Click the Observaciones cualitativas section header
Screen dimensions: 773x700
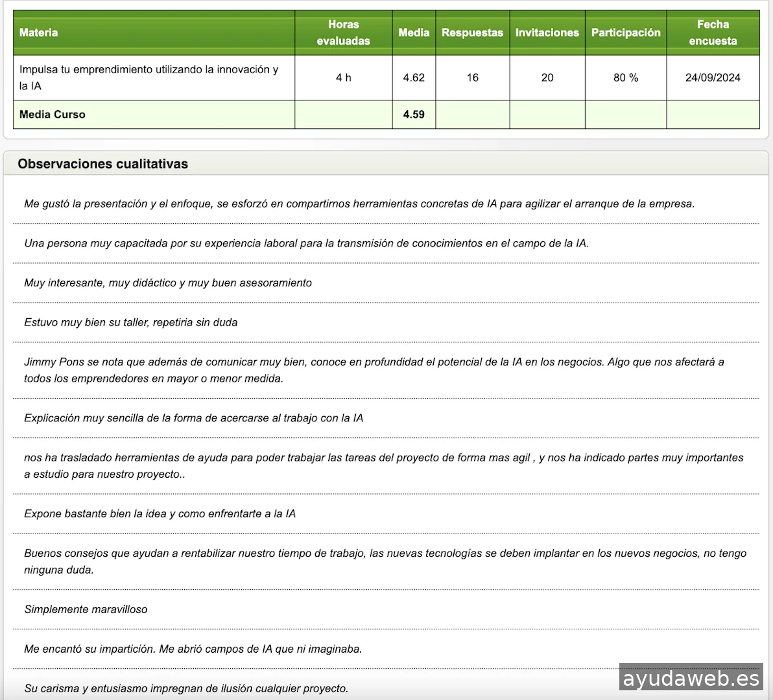click(x=103, y=164)
